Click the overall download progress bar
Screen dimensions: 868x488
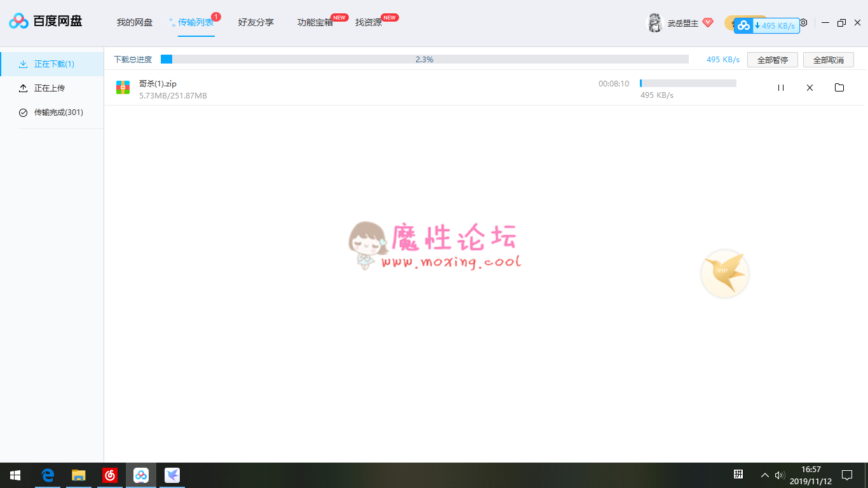(x=424, y=59)
